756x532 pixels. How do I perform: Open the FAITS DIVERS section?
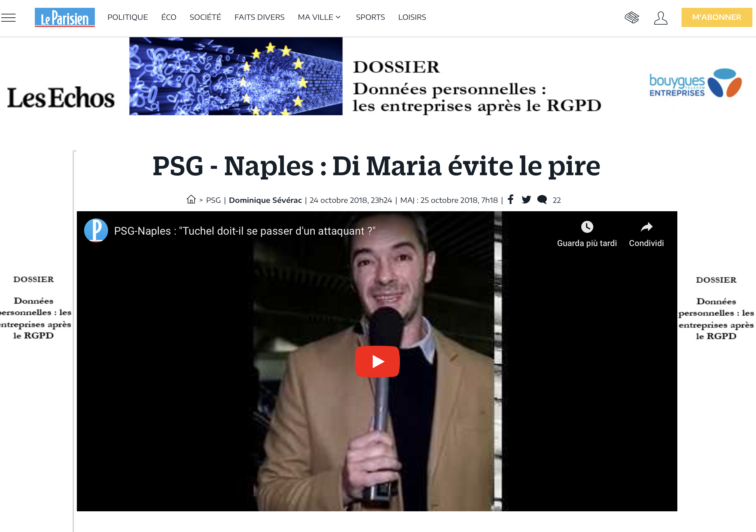[259, 17]
